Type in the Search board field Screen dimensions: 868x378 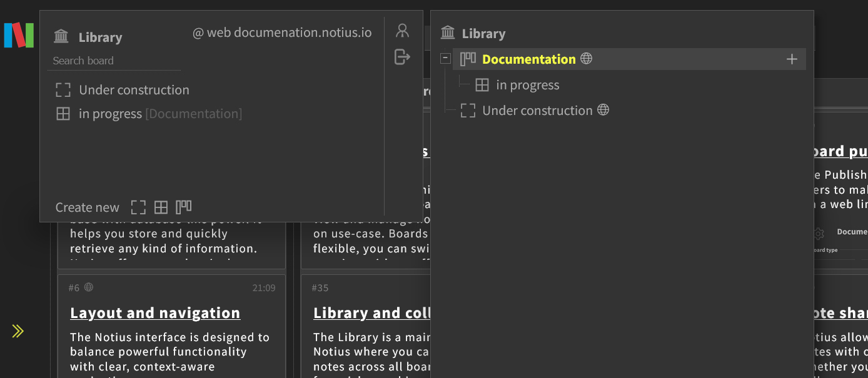tap(114, 61)
